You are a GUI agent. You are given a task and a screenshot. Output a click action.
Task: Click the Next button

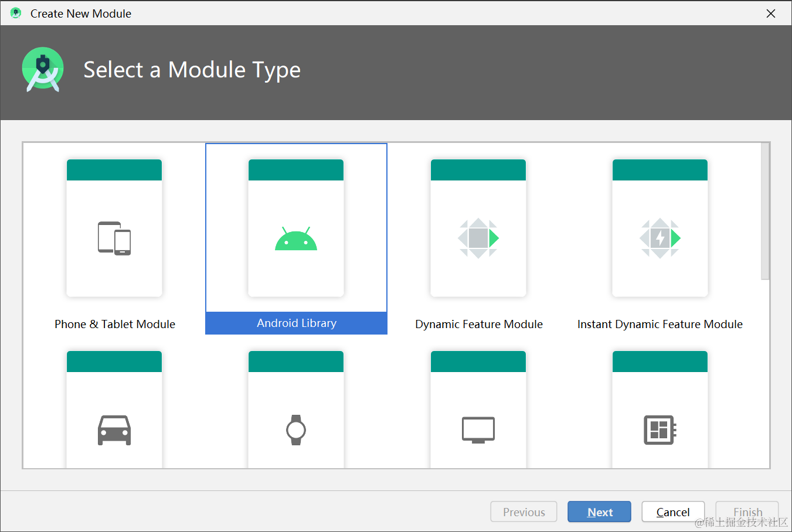(x=599, y=511)
